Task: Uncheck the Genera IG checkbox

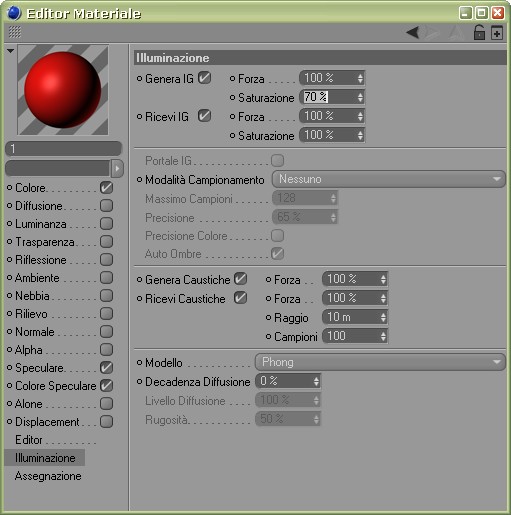Action: tap(204, 78)
